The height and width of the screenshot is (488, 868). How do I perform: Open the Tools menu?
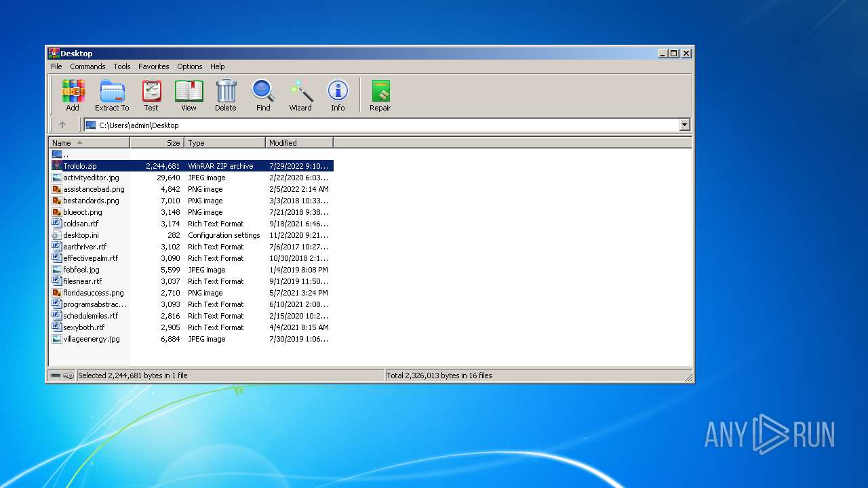(x=122, y=66)
